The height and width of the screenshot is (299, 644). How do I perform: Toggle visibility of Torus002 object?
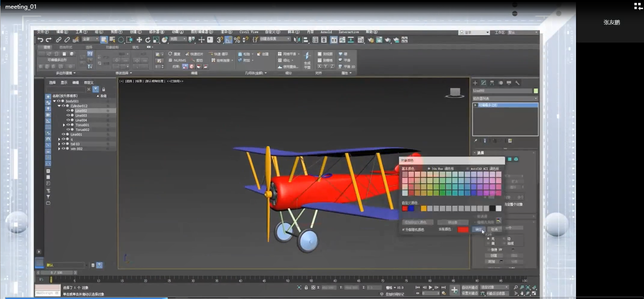click(68, 130)
